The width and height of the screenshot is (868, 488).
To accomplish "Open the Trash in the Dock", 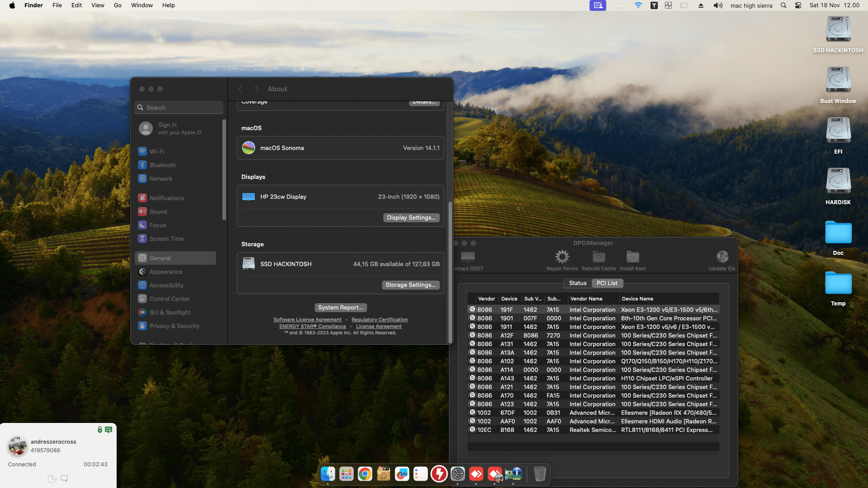I will click(x=540, y=474).
